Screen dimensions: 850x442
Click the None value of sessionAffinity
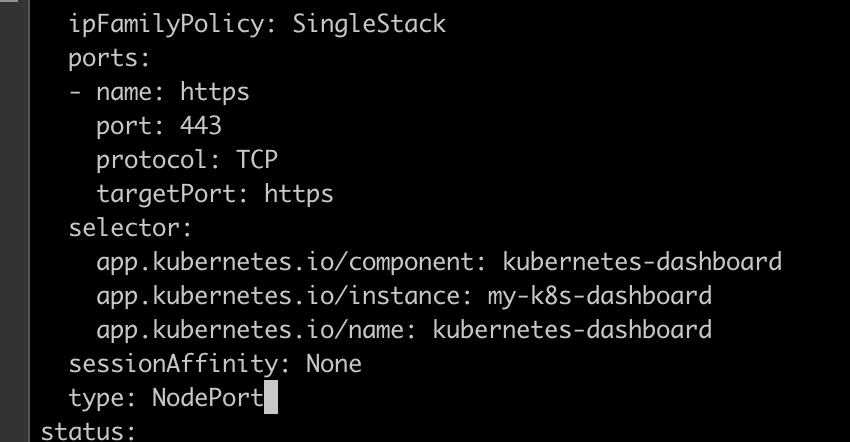pos(334,364)
